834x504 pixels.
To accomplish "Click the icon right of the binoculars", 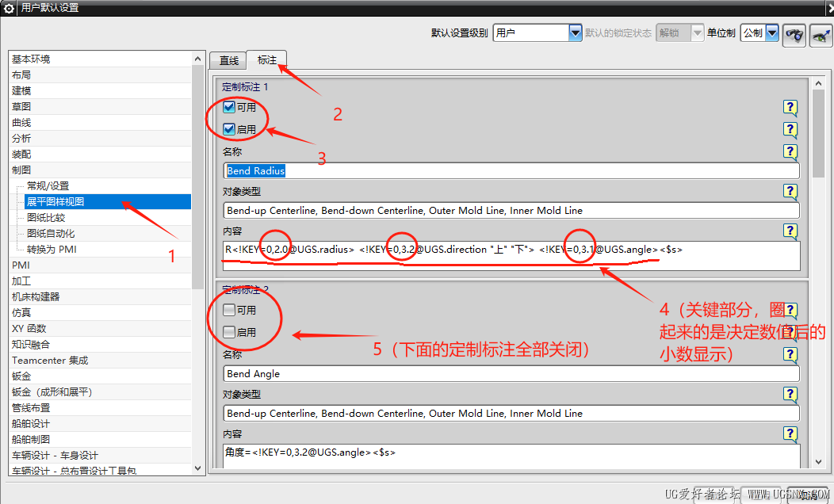I will coord(821,35).
